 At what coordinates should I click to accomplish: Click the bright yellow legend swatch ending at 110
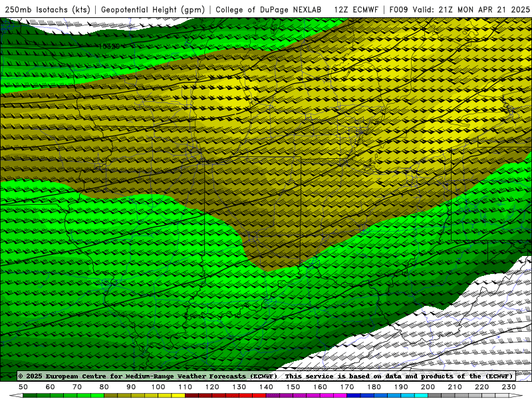click(178, 396)
